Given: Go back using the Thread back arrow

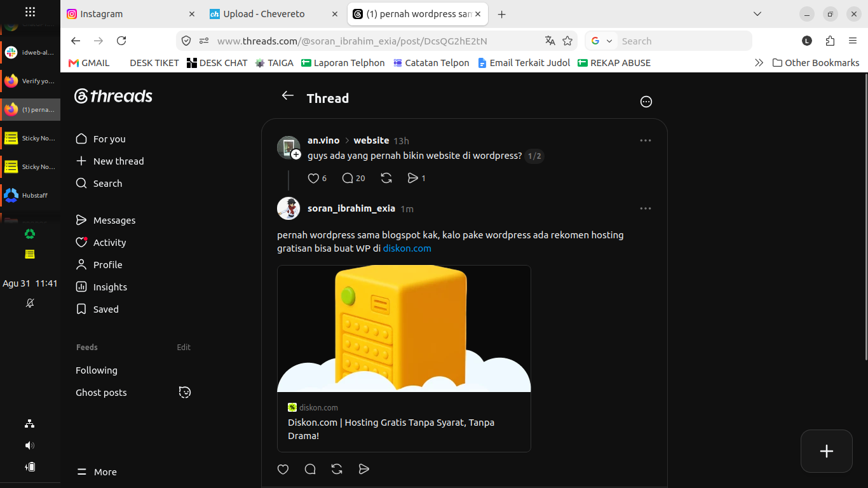Looking at the screenshot, I should pyautogui.click(x=288, y=95).
